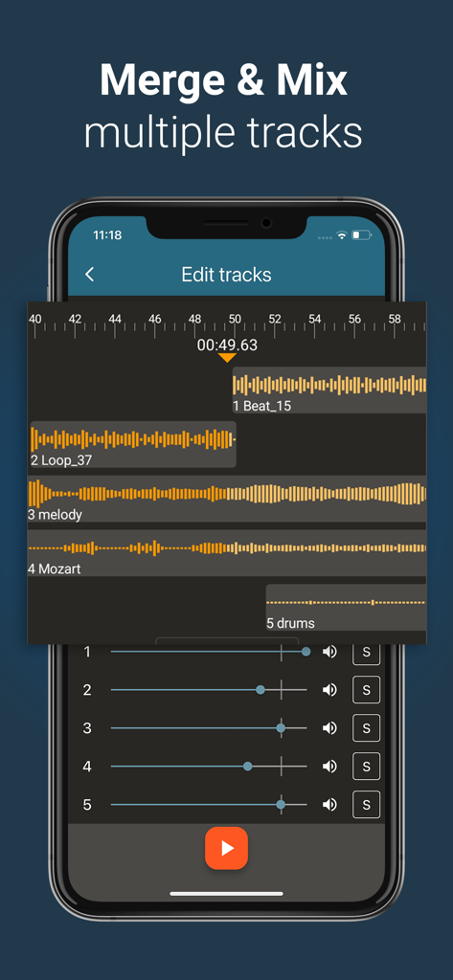Viewport: 453px width, 980px height.
Task: Click track 4 volume slider handle
Action: 248,767
